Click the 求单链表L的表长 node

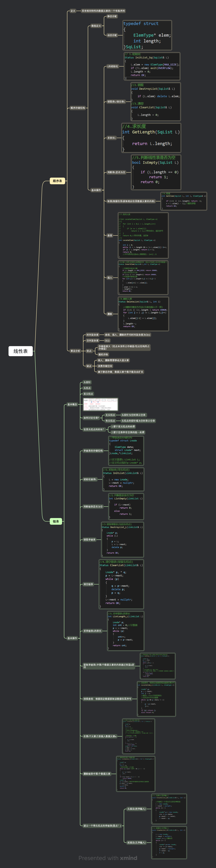click(x=92, y=631)
